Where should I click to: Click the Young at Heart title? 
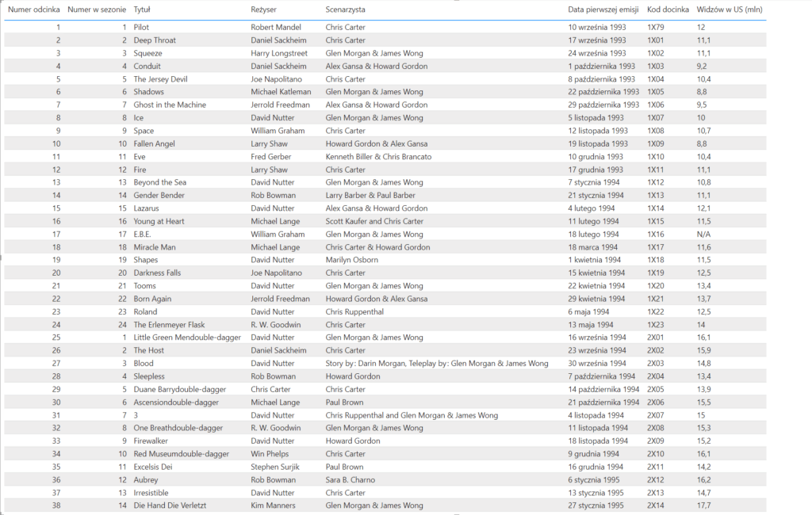click(159, 222)
